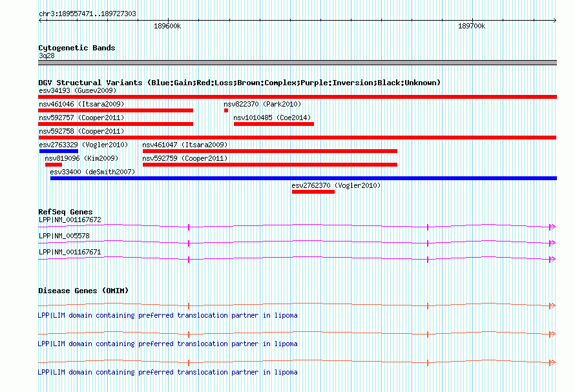Open the esv2762370 (Vogler2010) label

click(x=336, y=185)
